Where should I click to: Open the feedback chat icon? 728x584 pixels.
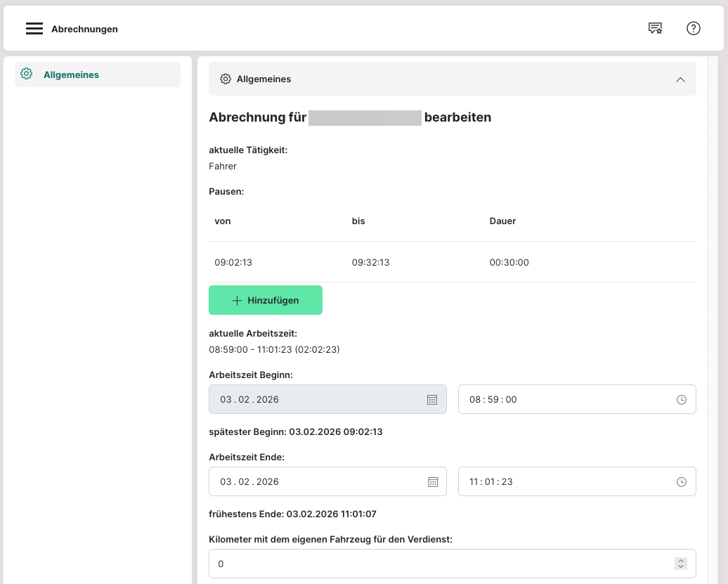[655, 29]
